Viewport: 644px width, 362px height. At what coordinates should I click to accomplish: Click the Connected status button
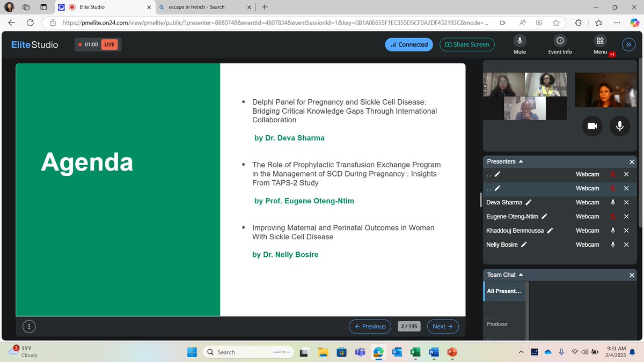(x=409, y=45)
